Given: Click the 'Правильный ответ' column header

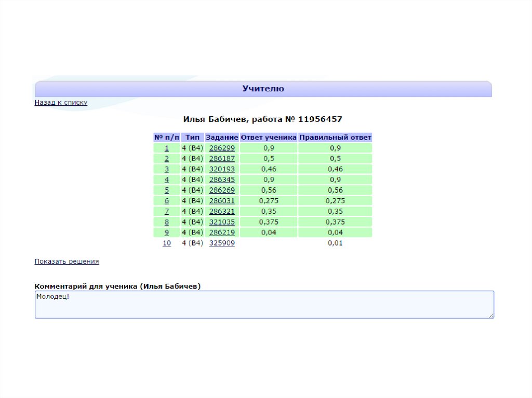Looking at the screenshot, I should (335, 138).
